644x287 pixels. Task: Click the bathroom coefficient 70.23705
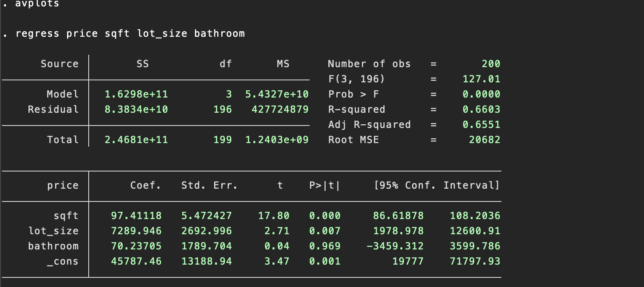pos(136,246)
